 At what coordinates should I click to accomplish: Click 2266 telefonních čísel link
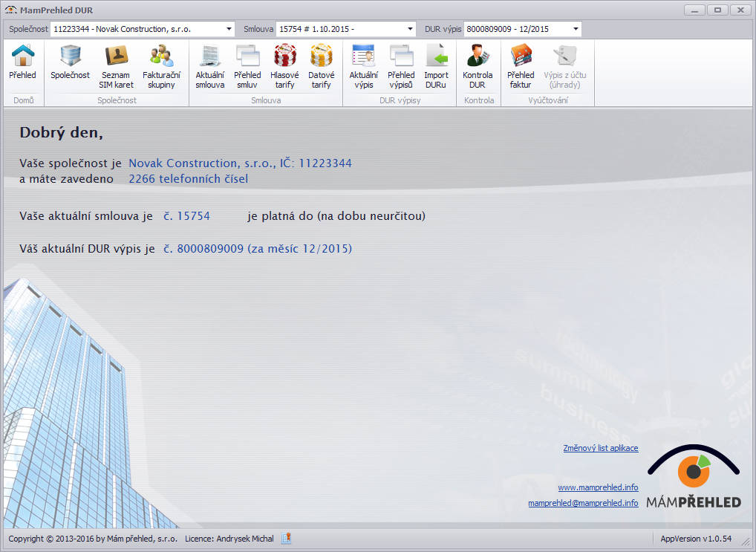click(x=189, y=178)
